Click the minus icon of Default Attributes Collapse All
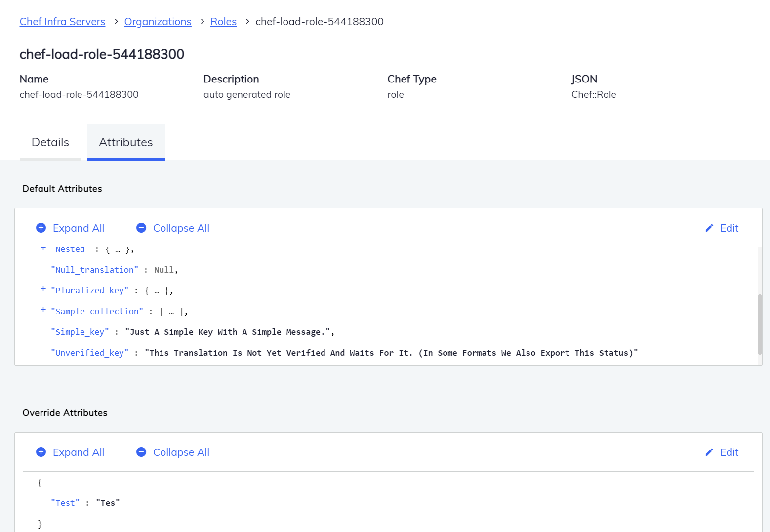Screen dimensions: 770x532 click(141, 228)
